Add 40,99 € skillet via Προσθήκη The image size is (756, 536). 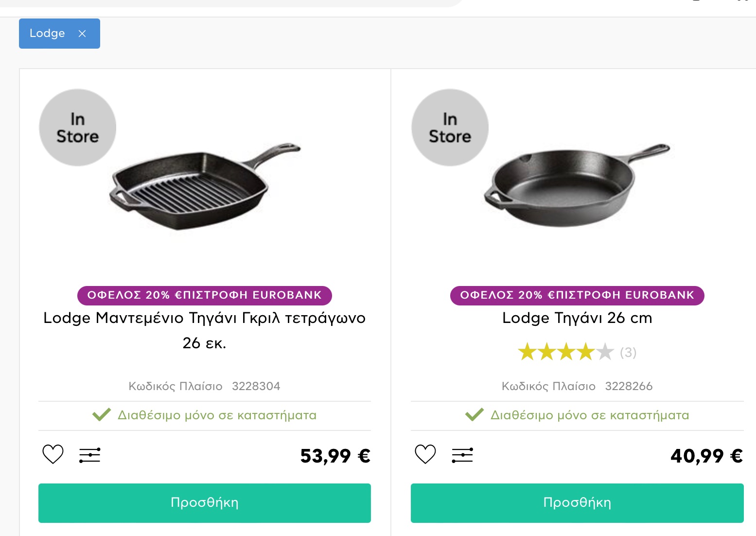point(577,503)
